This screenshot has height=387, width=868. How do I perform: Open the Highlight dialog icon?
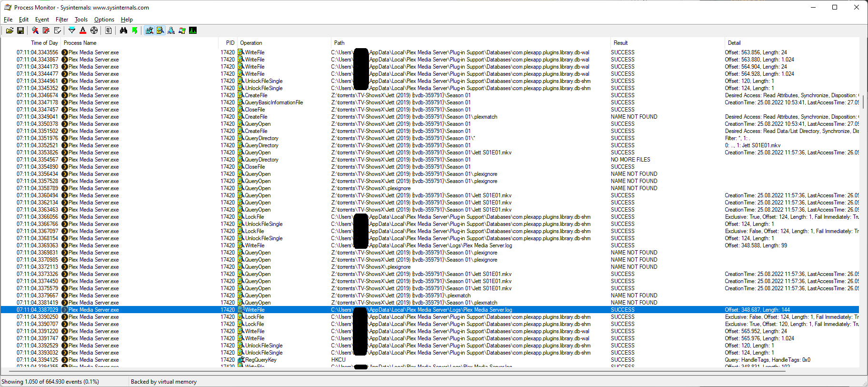pos(83,31)
